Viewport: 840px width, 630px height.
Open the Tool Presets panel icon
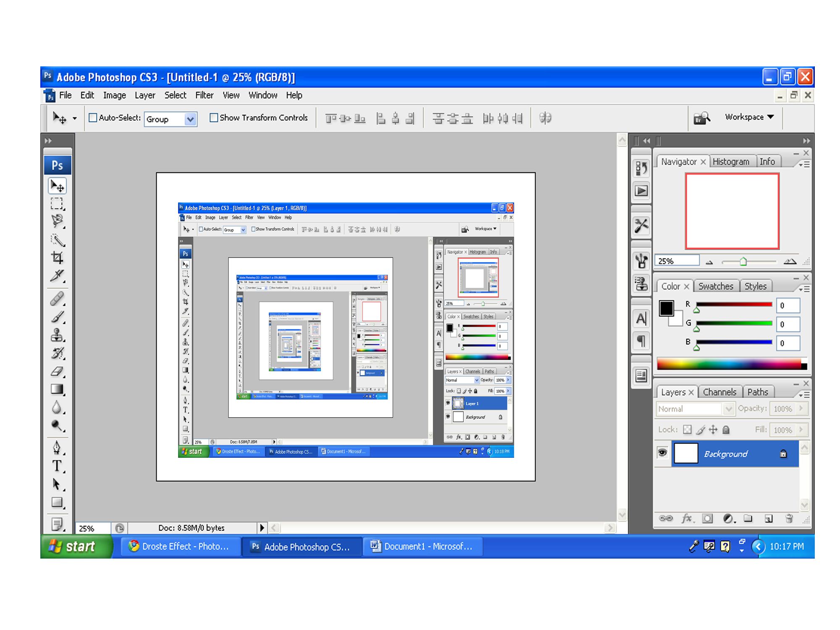click(x=641, y=225)
